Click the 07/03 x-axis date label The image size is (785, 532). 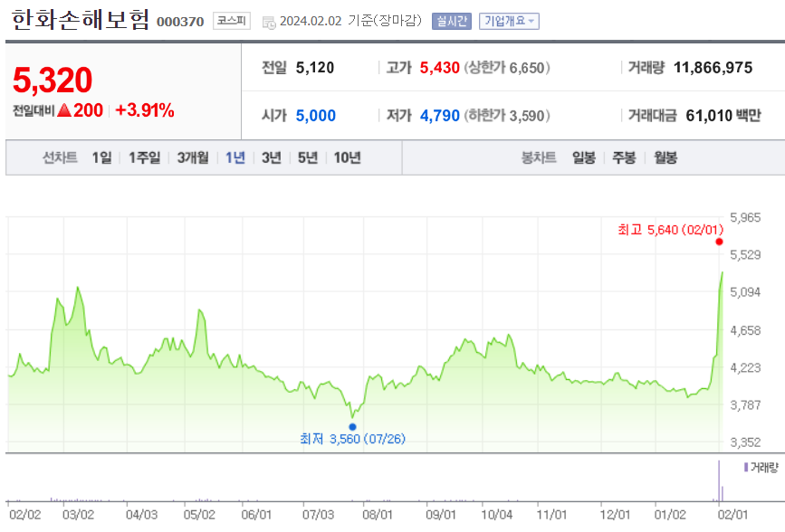coord(318,515)
